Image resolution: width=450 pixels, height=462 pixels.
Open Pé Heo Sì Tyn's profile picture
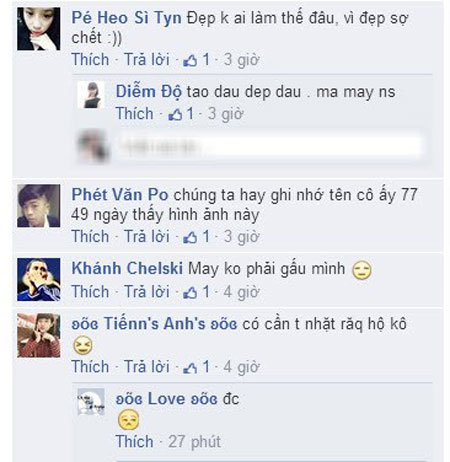(x=39, y=29)
